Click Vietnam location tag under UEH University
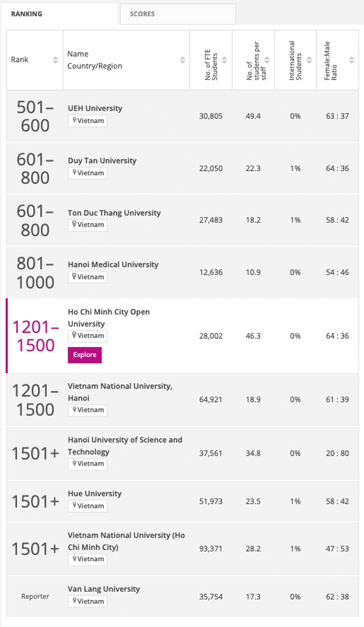 pyautogui.click(x=88, y=121)
